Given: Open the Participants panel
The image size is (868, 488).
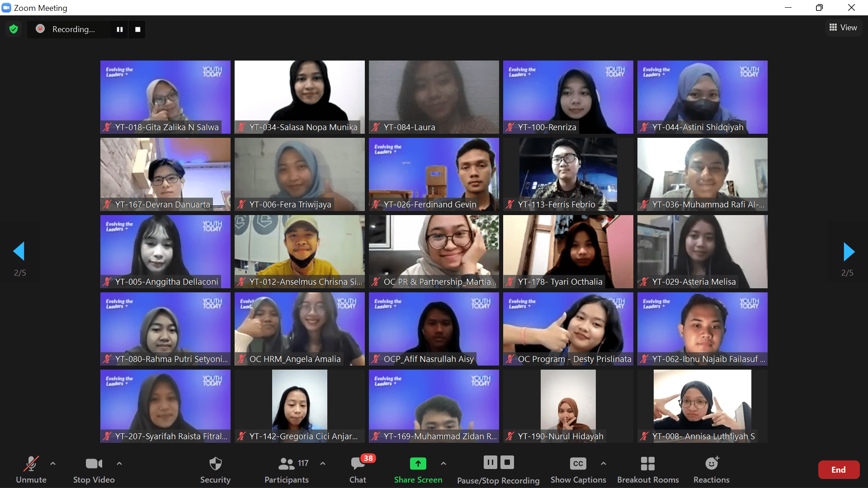Looking at the screenshot, I should click(x=287, y=469).
